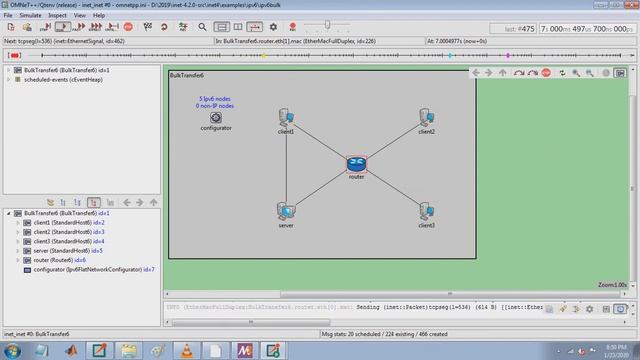This screenshot has height=360, width=640.
Task: Click the Express run button
Action: 95,27
